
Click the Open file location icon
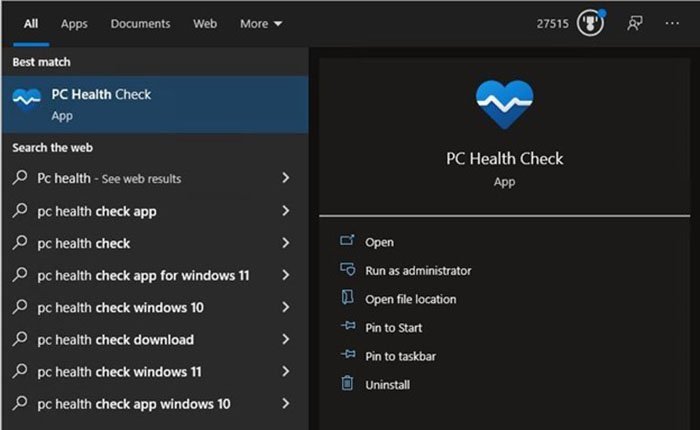(347, 297)
